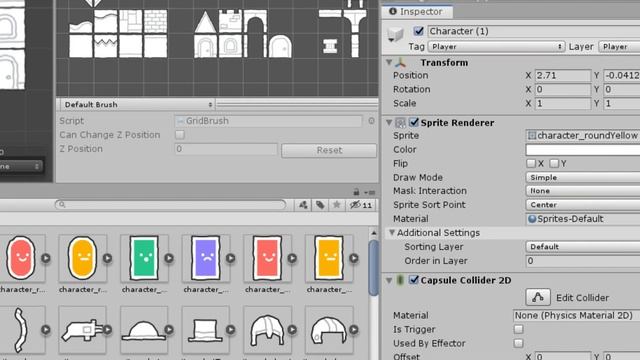Click the Edit Collider button
Screen dimensions: 640x360
point(538,298)
